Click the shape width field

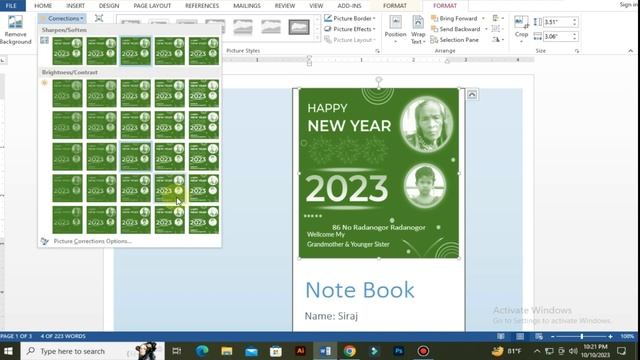557,36
